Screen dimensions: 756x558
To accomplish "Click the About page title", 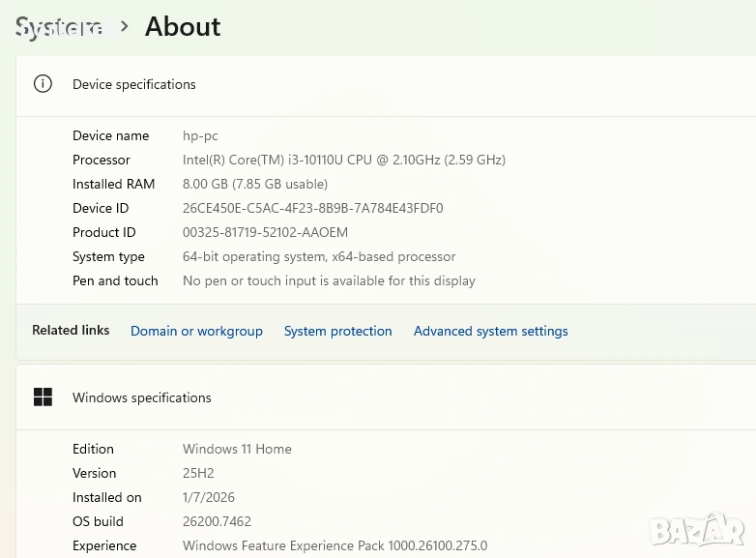I will pyautogui.click(x=183, y=27).
